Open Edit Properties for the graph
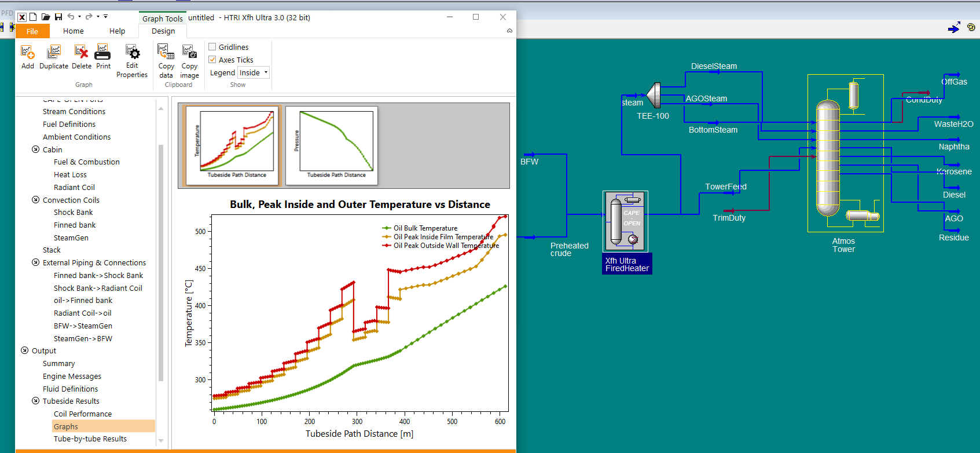Image resolution: width=980 pixels, height=453 pixels. (132, 61)
